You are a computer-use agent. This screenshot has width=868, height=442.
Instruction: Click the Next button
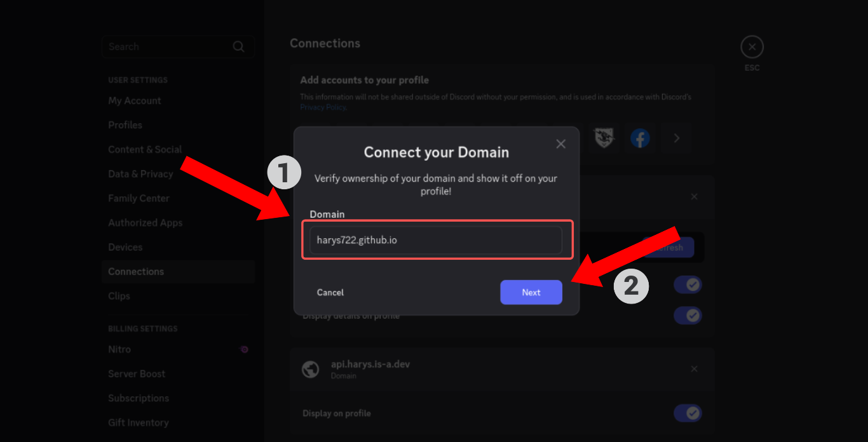pos(531,292)
